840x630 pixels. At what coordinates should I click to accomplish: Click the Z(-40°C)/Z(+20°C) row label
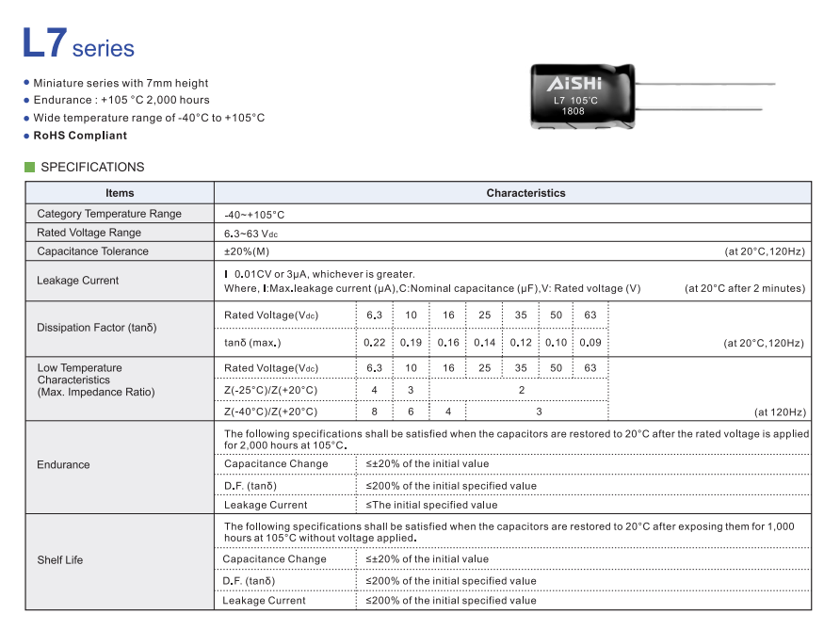[x=270, y=412]
